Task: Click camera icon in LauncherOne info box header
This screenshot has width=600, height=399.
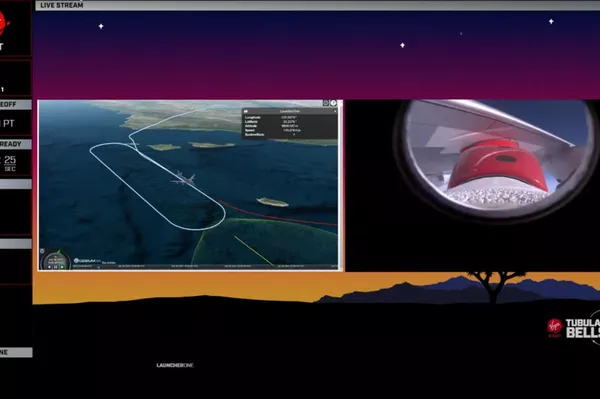Action: [246, 111]
